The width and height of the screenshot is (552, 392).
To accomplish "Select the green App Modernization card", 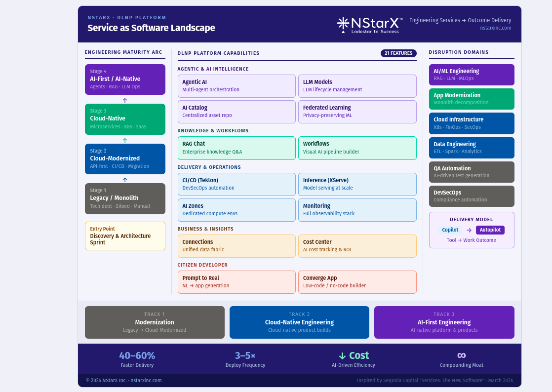I will [x=472, y=99].
